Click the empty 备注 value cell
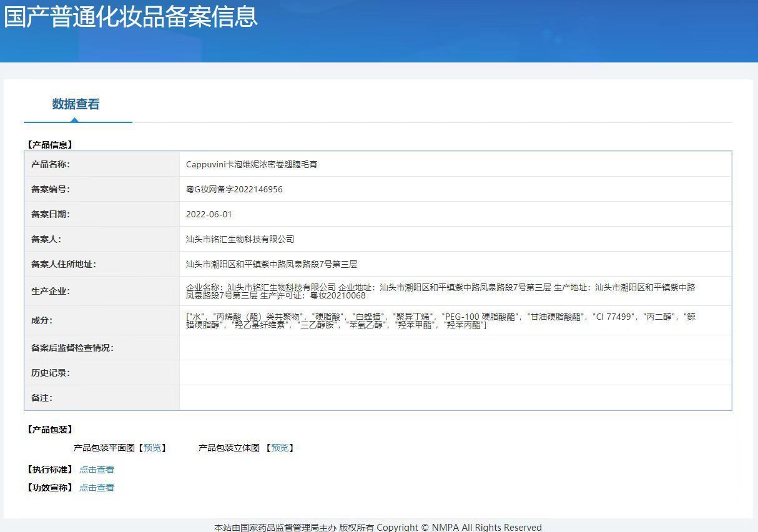 click(455, 398)
